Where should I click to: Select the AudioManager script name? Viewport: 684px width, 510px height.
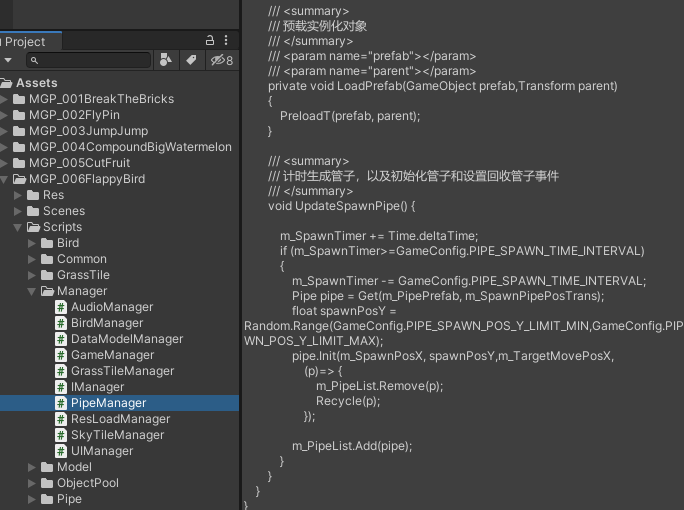[112, 307]
